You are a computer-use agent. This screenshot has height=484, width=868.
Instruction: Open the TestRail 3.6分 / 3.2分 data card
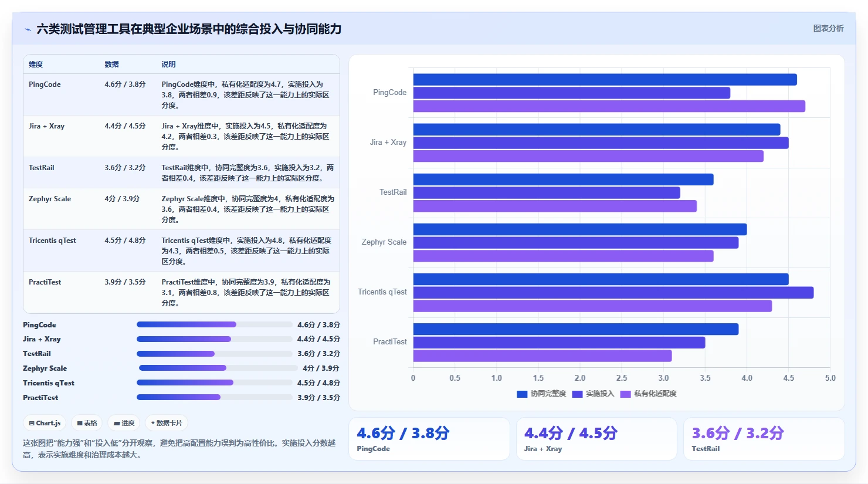[764, 439]
